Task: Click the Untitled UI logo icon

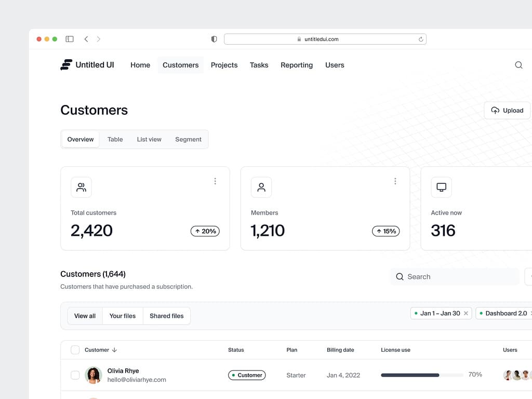Action: 66,65
